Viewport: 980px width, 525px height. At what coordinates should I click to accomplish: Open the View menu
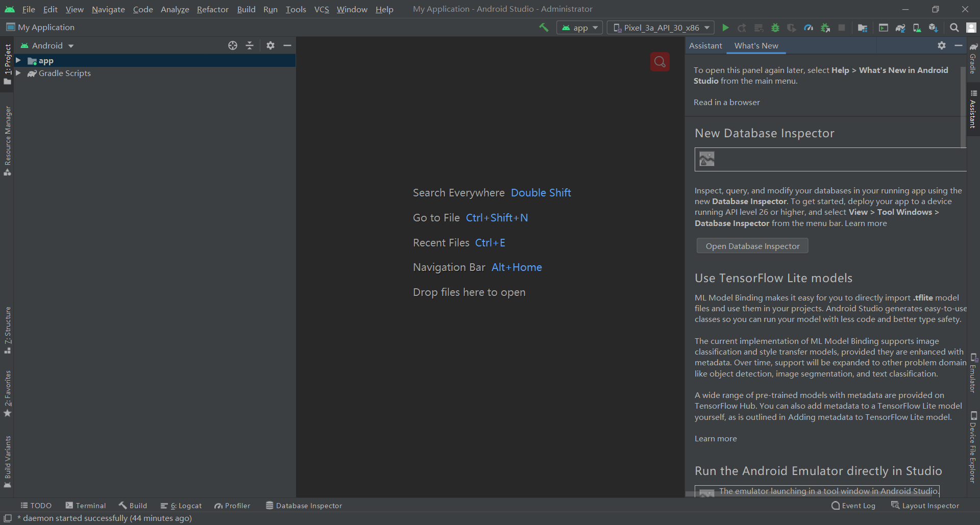point(75,9)
